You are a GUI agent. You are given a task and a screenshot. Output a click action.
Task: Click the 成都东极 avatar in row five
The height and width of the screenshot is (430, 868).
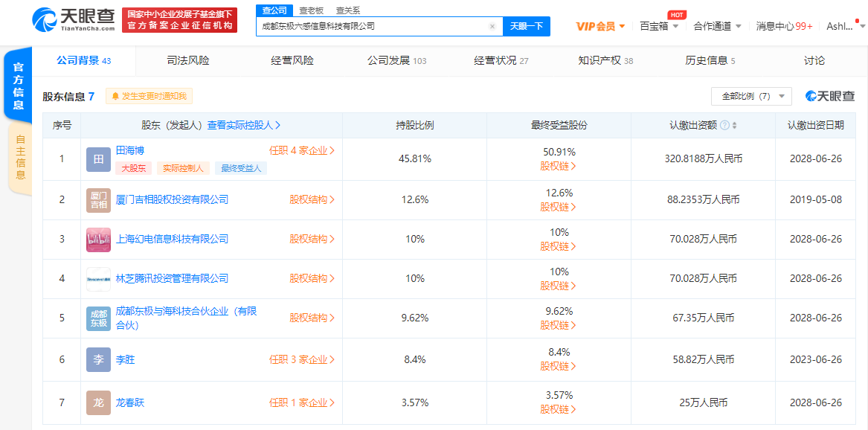coord(98,318)
